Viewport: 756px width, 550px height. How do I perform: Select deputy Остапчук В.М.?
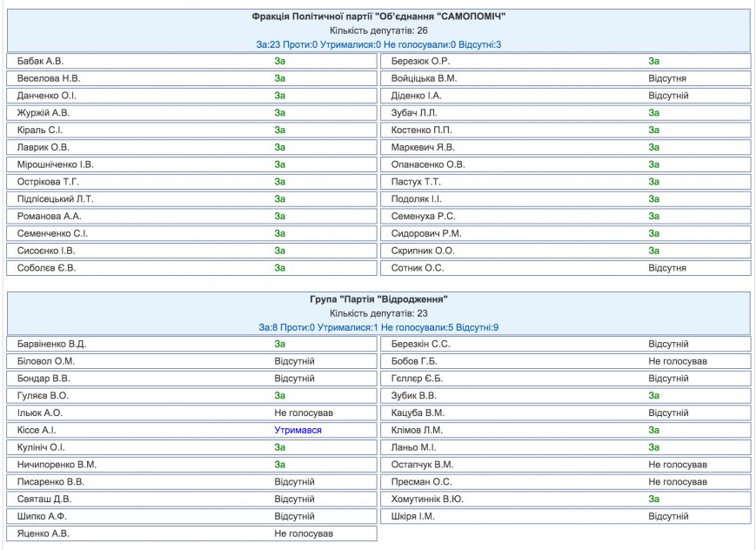[422, 465]
